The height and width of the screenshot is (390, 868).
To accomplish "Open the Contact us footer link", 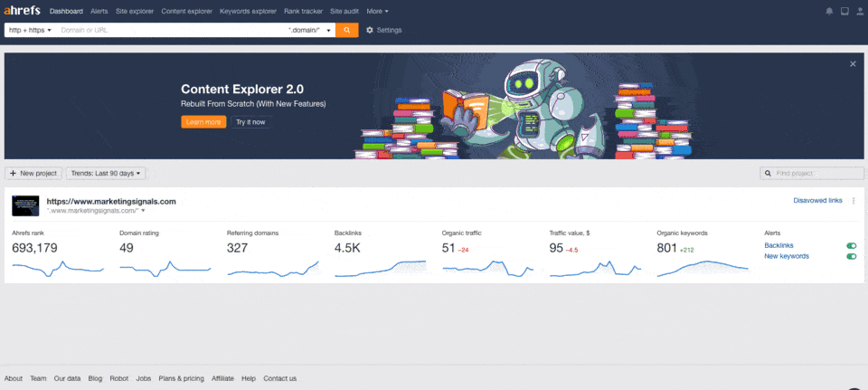I will coord(279,378).
